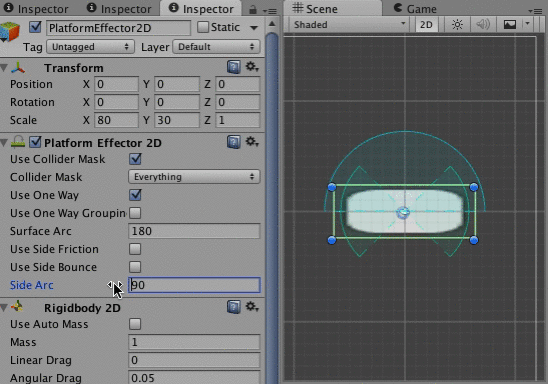Disable the Platform Effector 2D component checkbox
Screen dimensions: 548x384
[x=35, y=142]
